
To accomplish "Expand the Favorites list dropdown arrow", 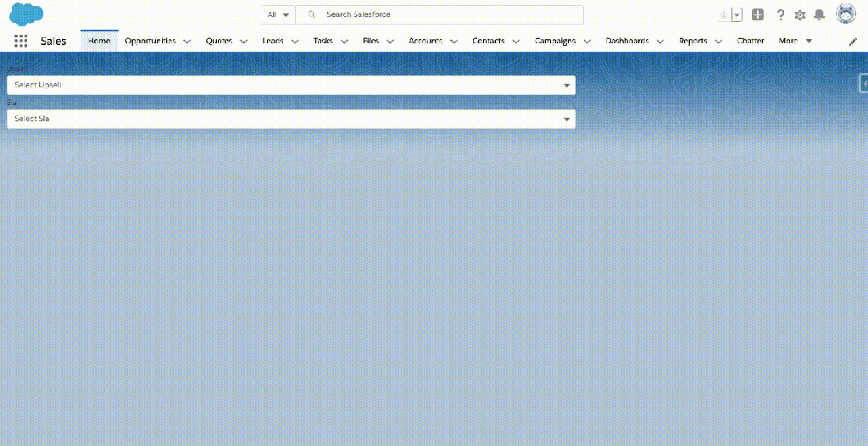I will coord(737,14).
